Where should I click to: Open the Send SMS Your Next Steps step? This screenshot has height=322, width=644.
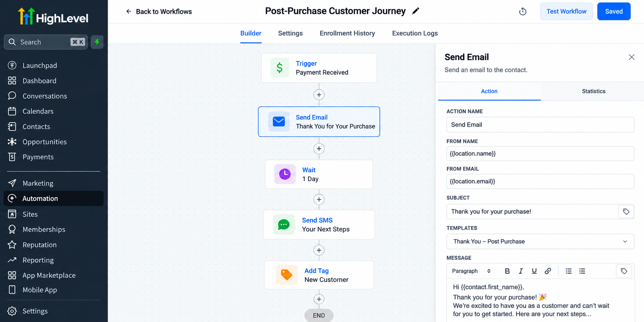tap(319, 225)
